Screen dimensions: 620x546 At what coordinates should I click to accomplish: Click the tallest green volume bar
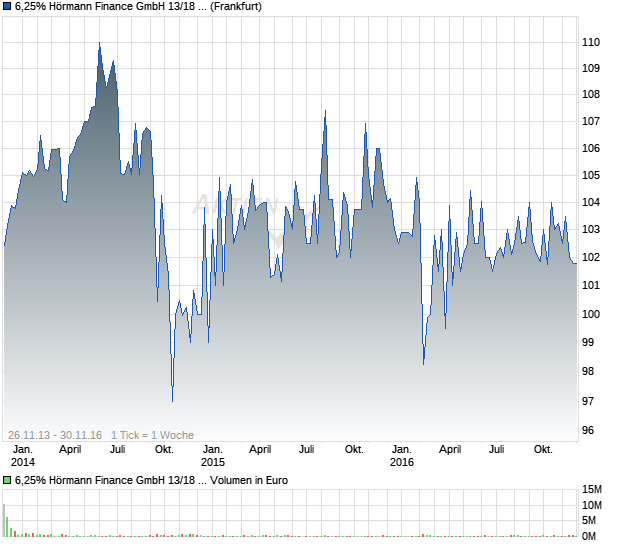pyautogui.click(x=7, y=527)
